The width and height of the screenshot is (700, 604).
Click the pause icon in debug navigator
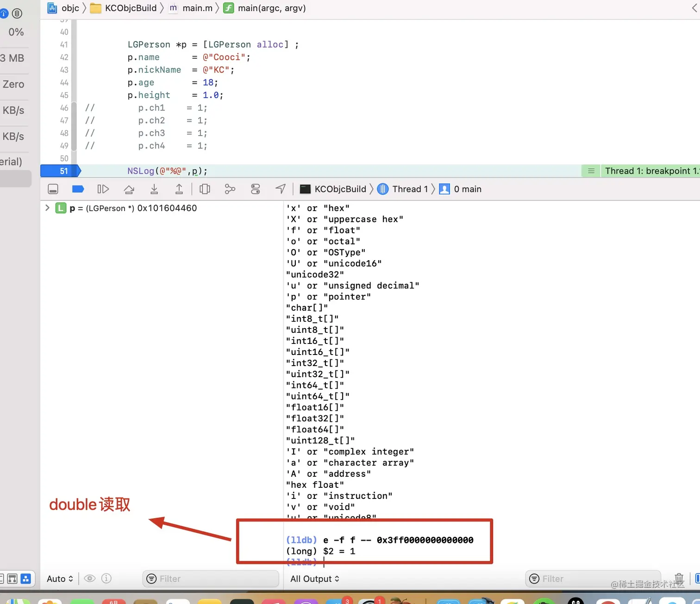[x=17, y=13]
